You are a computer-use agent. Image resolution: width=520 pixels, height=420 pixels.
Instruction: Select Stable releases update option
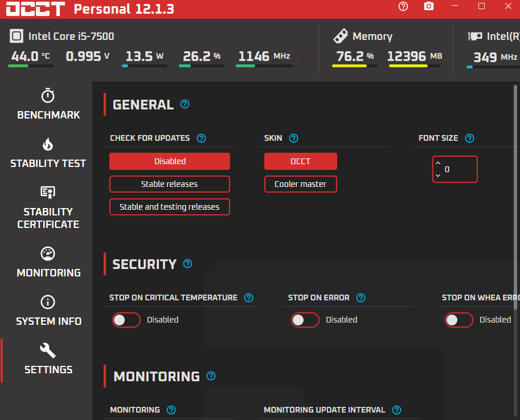[170, 184]
